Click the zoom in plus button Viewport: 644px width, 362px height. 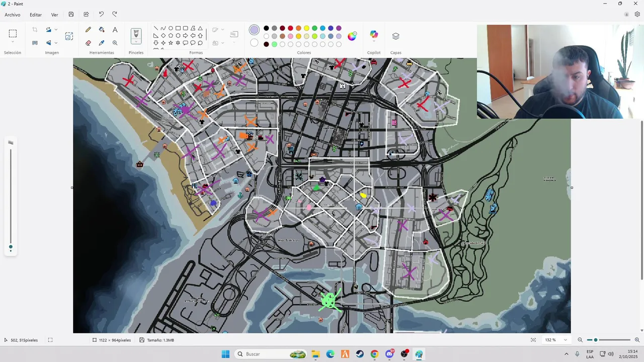637,340
